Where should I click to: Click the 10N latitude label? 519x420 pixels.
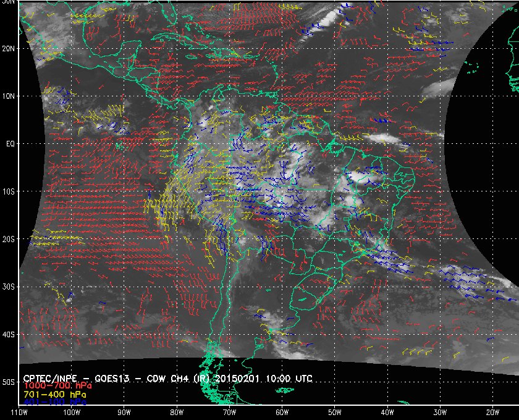[8, 96]
